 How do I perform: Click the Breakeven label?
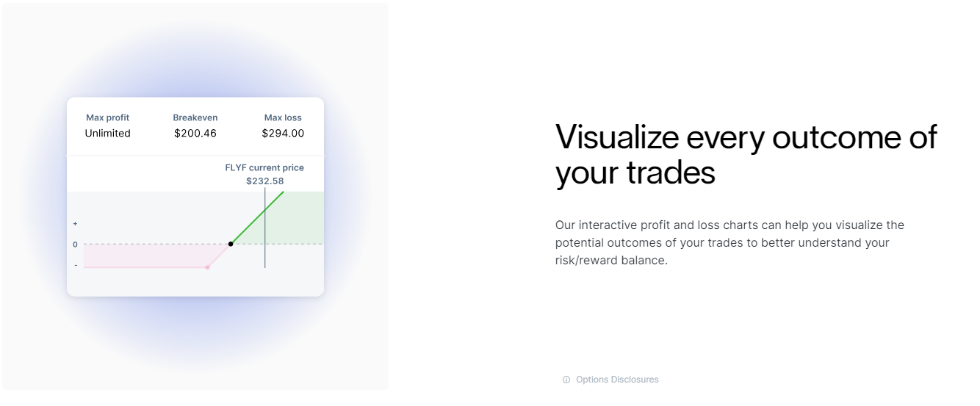click(x=195, y=117)
